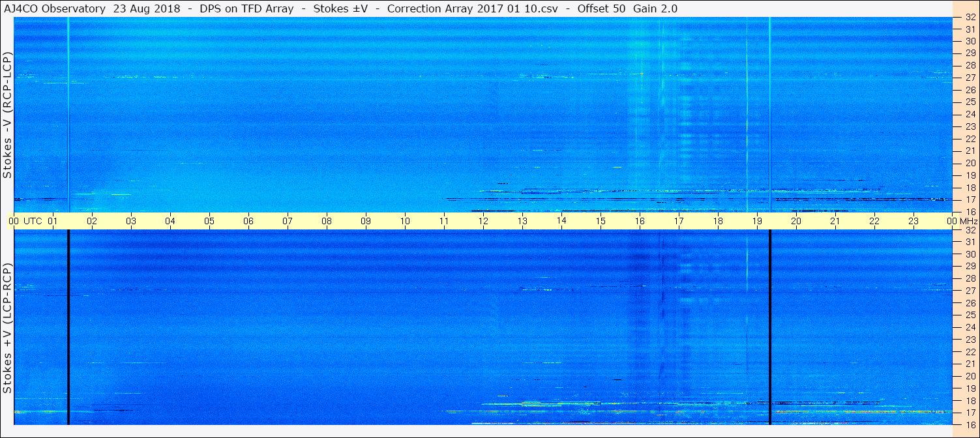980x438 pixels.
Task: Click the 19 MHz label of the Stokes +V panel
Action: point(970,388)
